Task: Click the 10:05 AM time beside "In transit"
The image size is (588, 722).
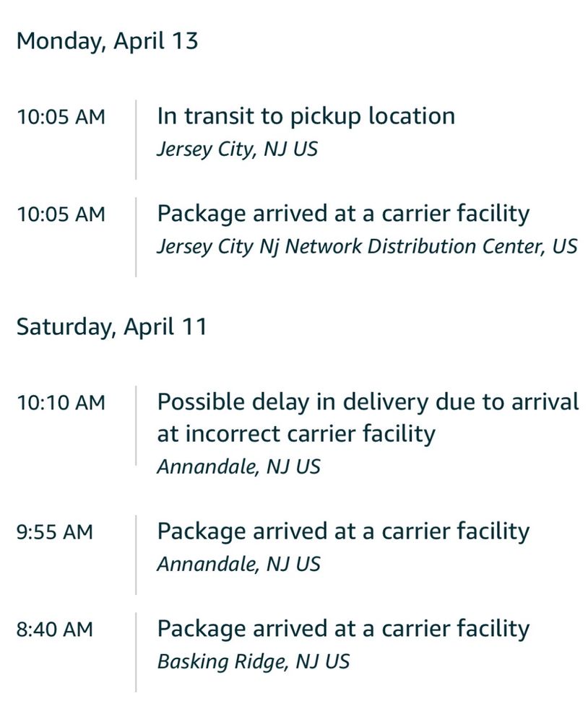Action: click(x=61, y=117)
